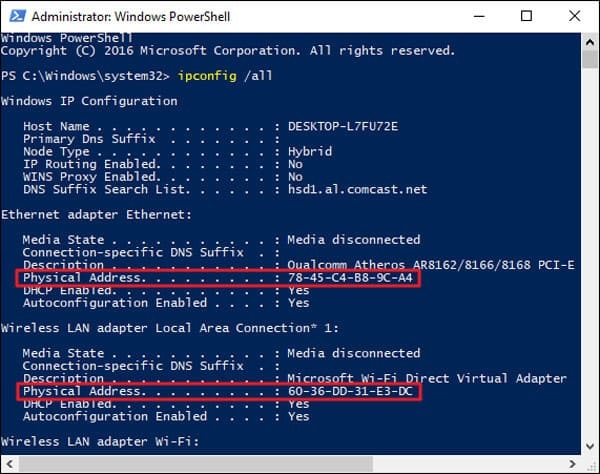The height and width of the screenshot is (474, 600).
Task: Maximize the PowerShell window
Action: coord(526,17)
